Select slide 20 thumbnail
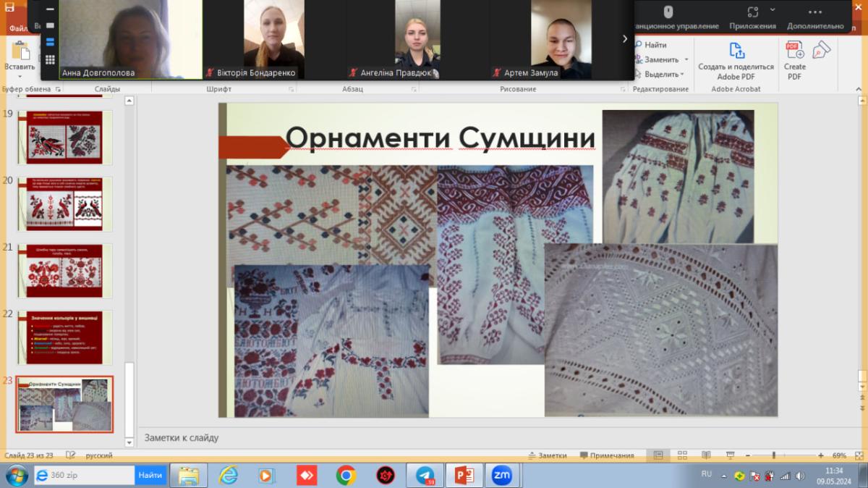The width and height of the screenshot is (868, 488). pos(64,203)
